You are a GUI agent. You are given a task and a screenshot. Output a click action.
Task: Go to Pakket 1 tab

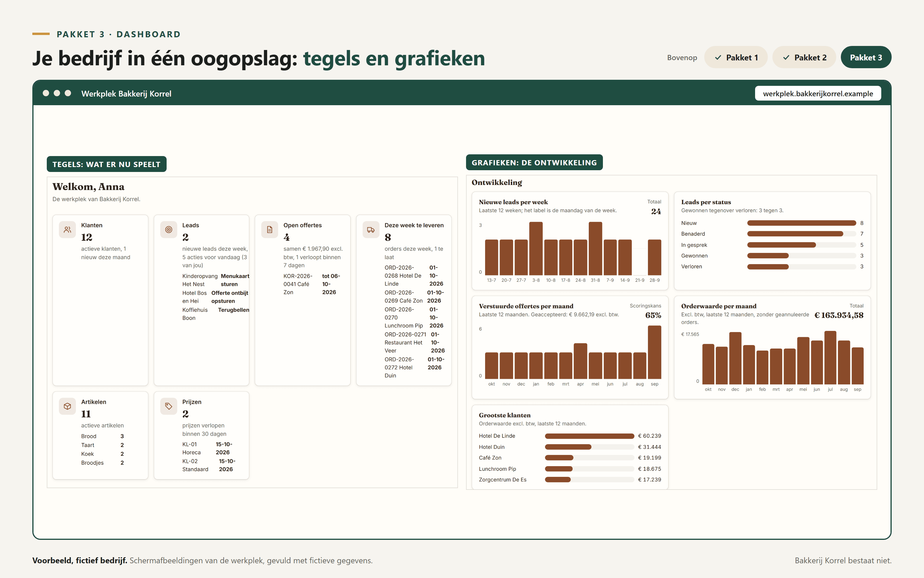pos(736,57)
